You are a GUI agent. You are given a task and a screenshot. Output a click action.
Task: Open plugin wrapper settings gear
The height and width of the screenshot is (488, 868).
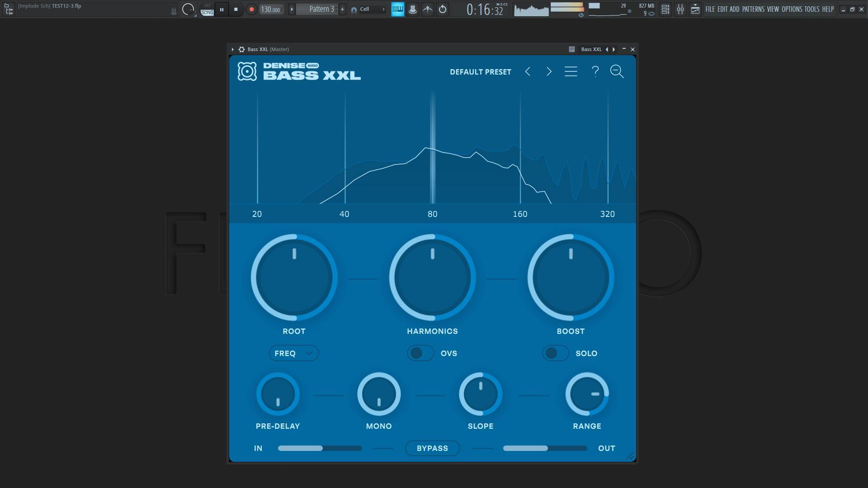click(242, 49)
